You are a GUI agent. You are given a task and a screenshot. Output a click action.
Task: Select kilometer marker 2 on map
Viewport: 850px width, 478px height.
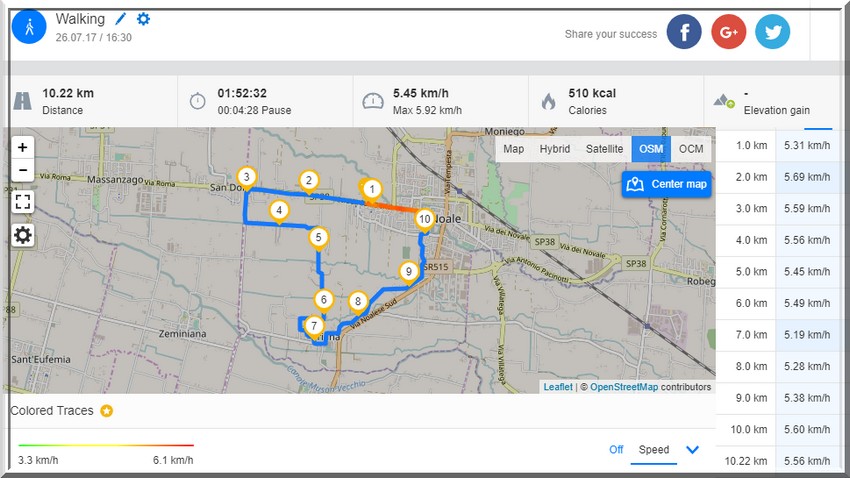pos(309,182)
